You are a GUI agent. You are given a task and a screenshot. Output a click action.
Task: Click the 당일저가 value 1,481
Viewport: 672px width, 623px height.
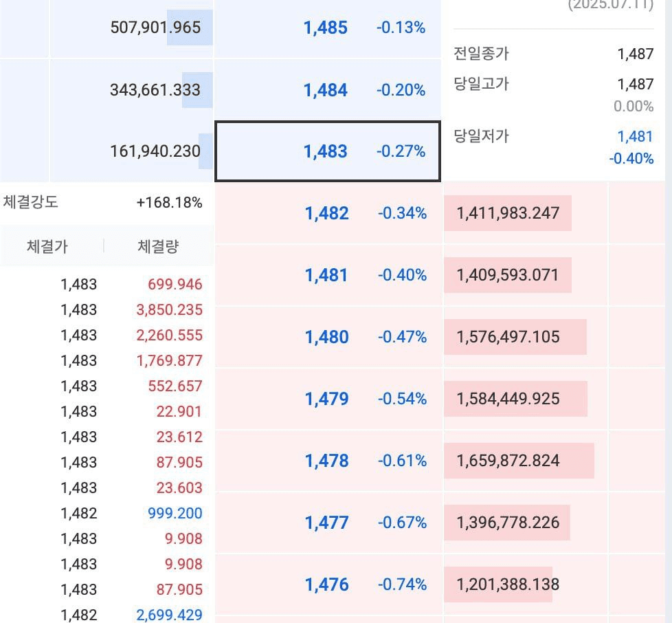636,136
